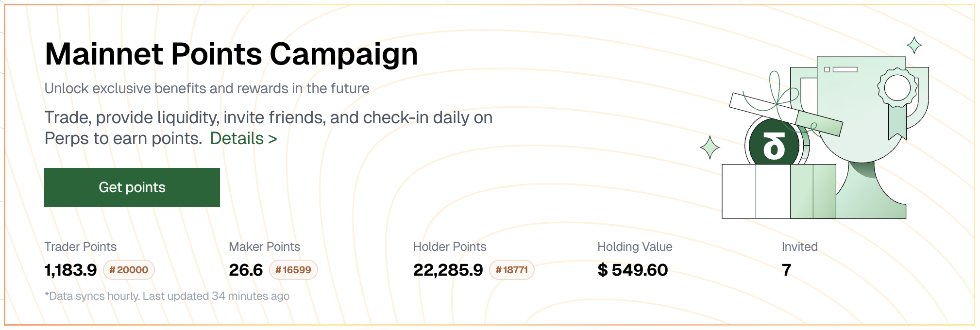This screenshot has width=980, height=330.
Task: Click the Get points button
Action: tap(132, 187)
